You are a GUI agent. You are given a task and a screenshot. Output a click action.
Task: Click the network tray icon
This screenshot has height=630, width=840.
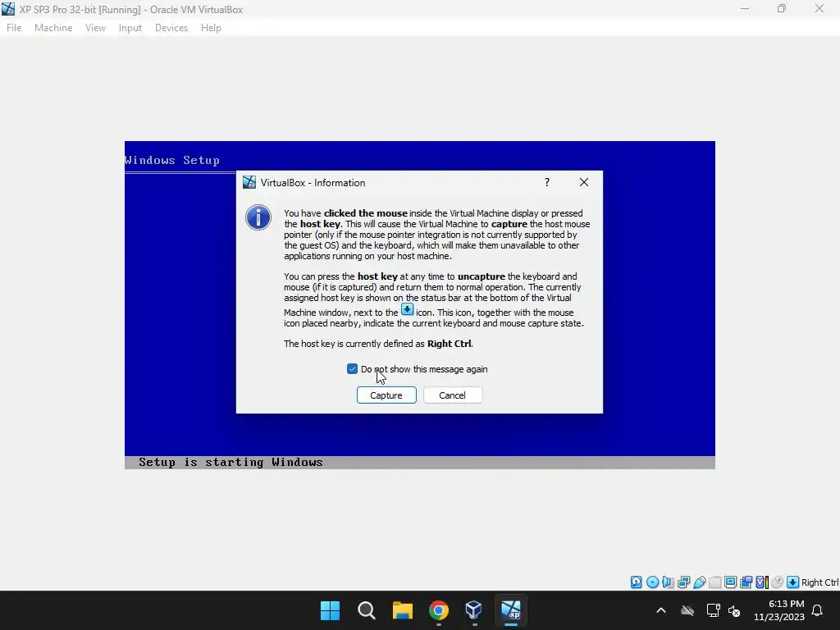(713, 610)
